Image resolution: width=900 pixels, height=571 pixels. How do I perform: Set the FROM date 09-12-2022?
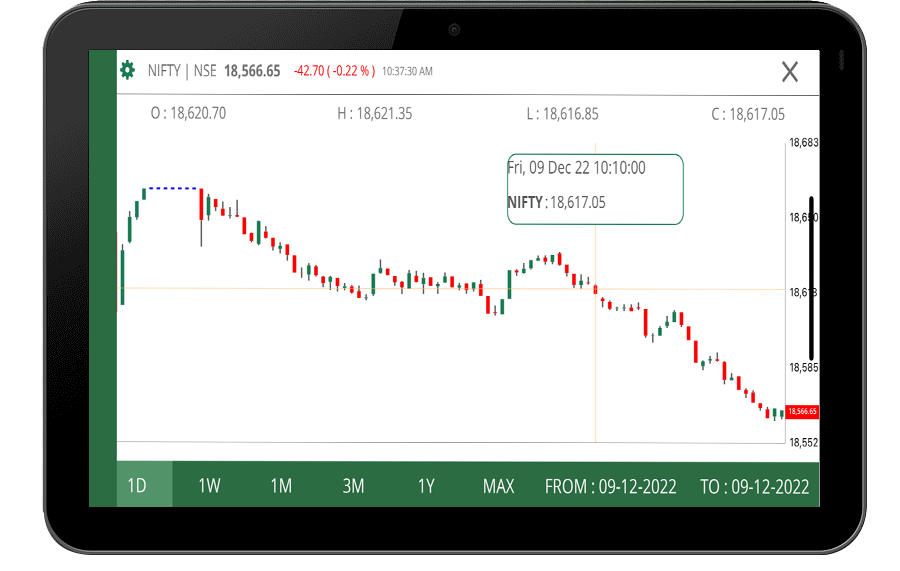(611, 487)
